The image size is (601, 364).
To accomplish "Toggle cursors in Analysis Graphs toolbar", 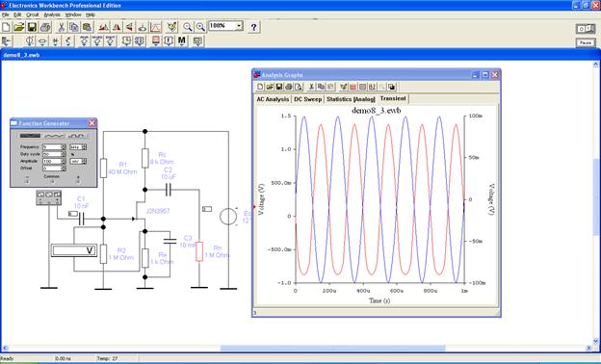I will pyautogui.click(x=372, y=87).
